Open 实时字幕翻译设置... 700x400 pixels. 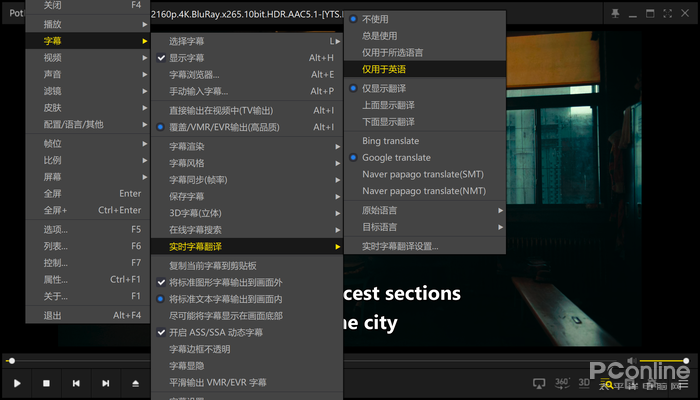[x=400, y=246]
